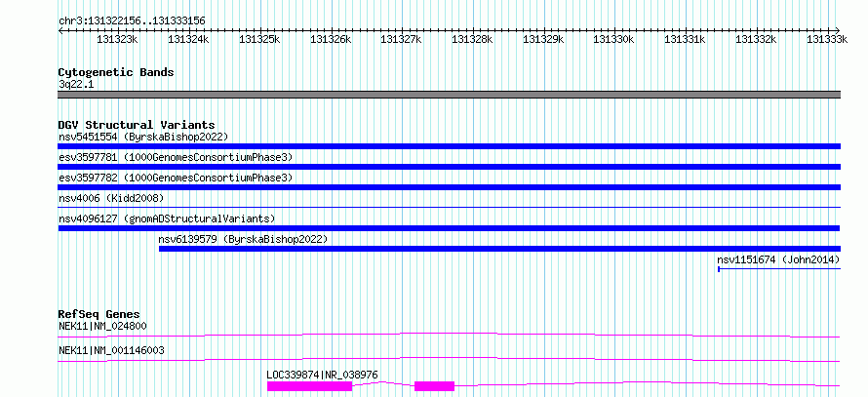Select the esv3597782 blue variant bar
The image size is (868, 397).
click(x=449, y=187)
